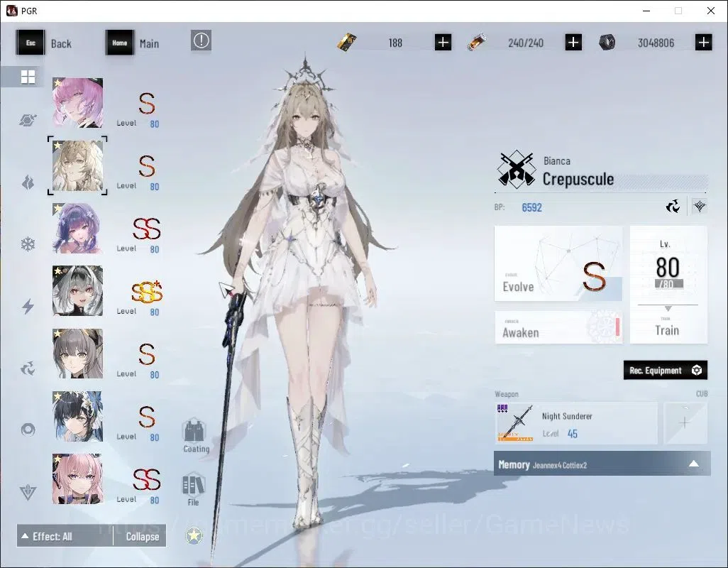The width and height of the screenshot is (728, 568).
Task: Select the all-characters grid filter tab
Action: tap(28, 77)
